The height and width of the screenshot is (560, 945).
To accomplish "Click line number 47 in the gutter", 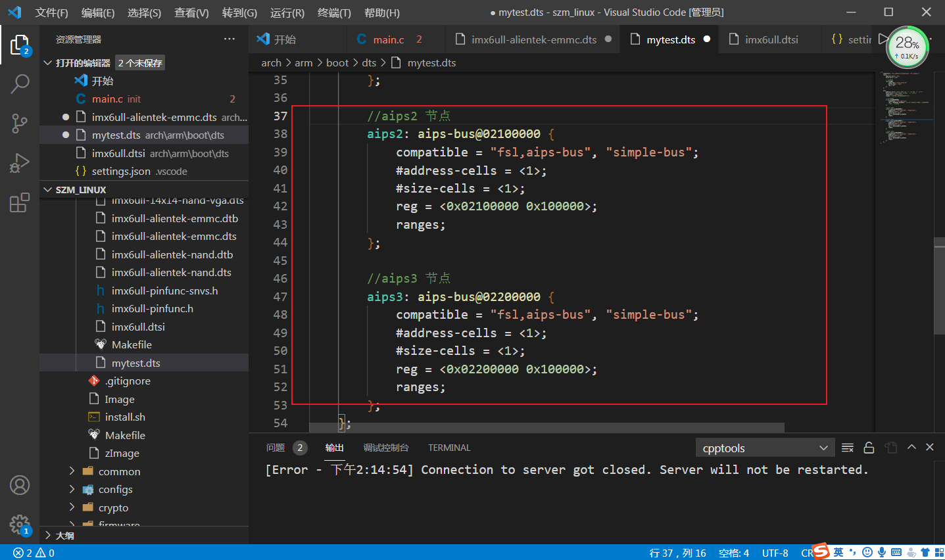I will (x=280, y=296).
